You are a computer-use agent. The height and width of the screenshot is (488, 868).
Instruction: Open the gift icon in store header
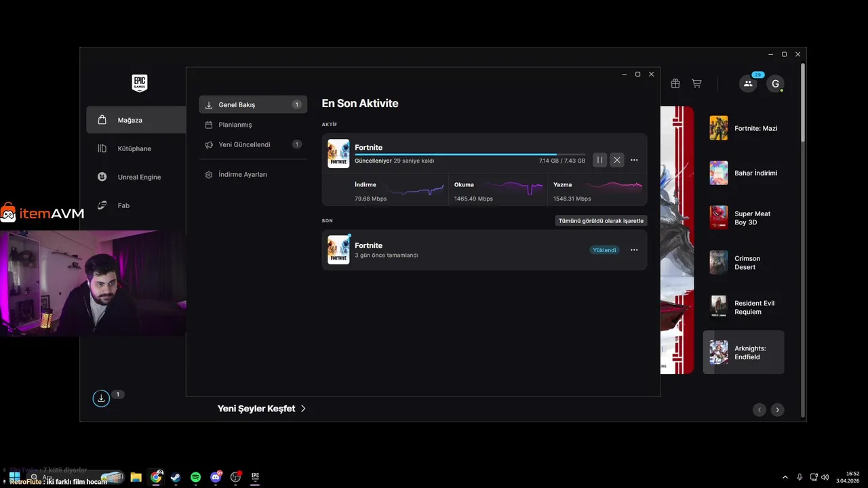675,83
